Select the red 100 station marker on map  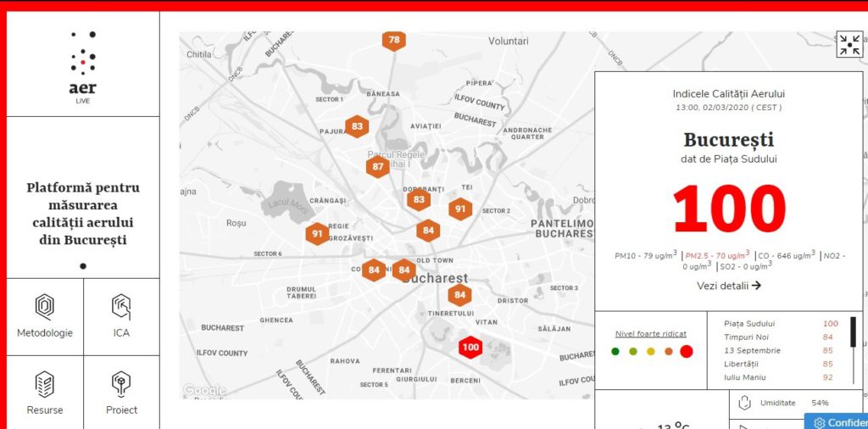tap(470, 347)
